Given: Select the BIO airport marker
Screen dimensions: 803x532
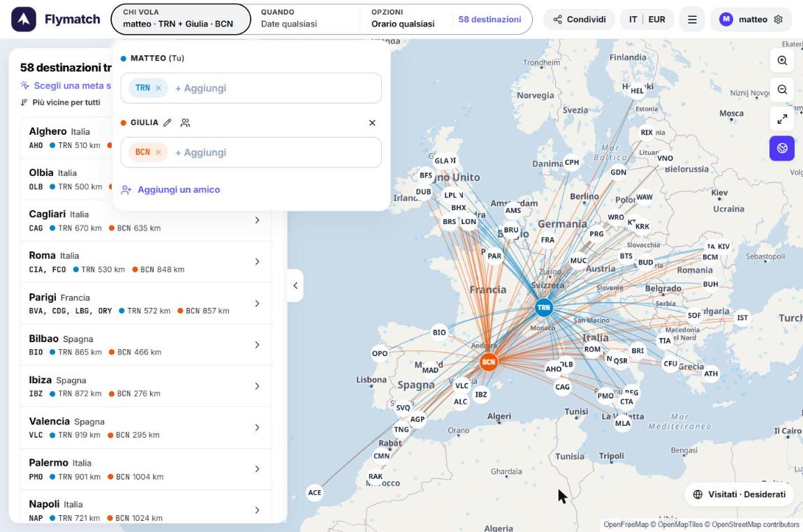Looking at the screenshot, I should (439, 332).
